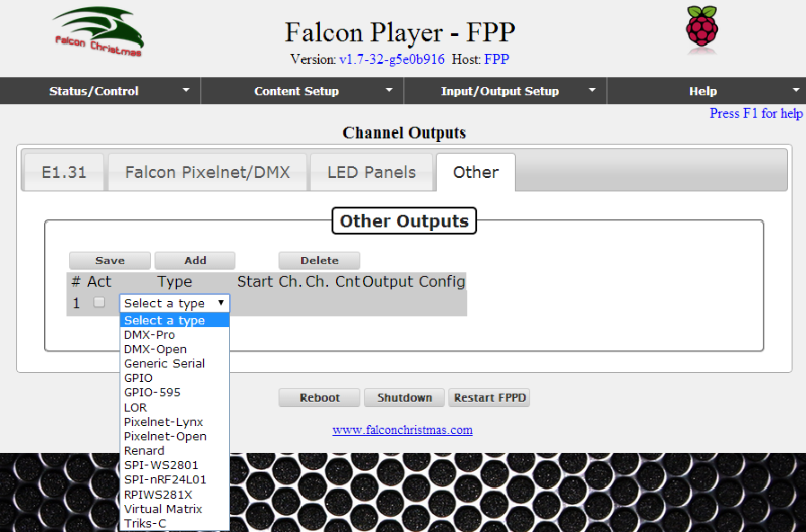Open the Input/Output Setup menu
Screen dimensions: 806x532
pos(505,91)
